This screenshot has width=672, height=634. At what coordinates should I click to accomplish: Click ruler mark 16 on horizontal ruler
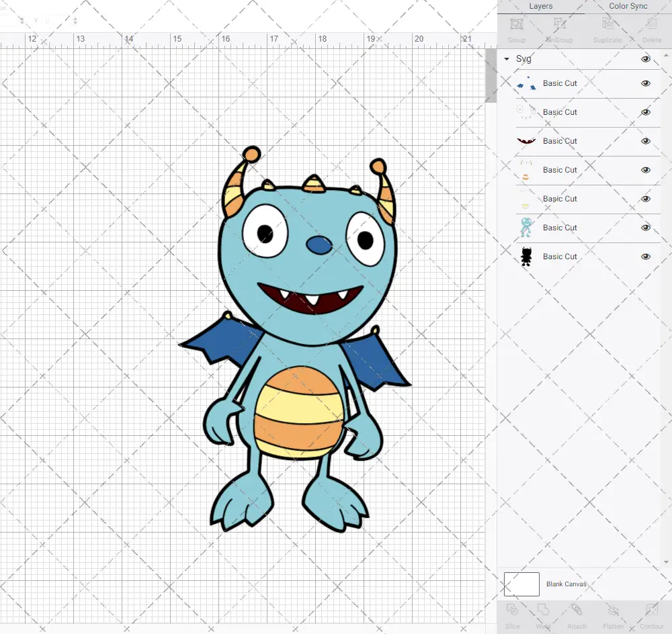(x=225, y=38)
